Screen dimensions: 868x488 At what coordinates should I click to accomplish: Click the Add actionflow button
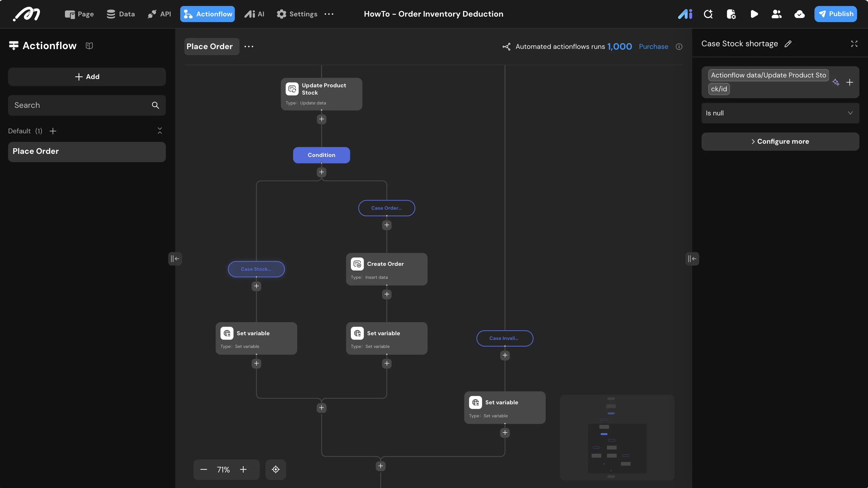tap(87, 77)
